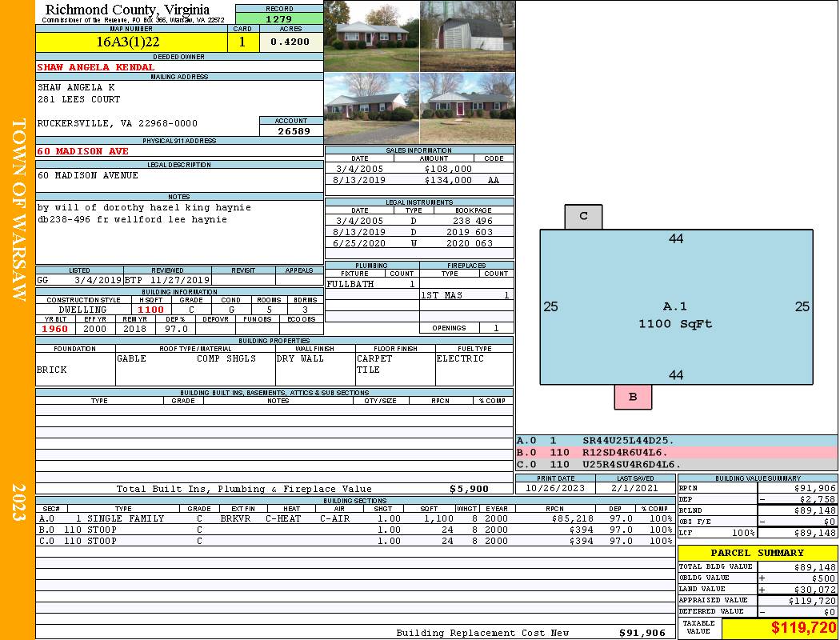Select H SQFT value 1100
This screenshot has width=840, height=640.
[150, 310]
